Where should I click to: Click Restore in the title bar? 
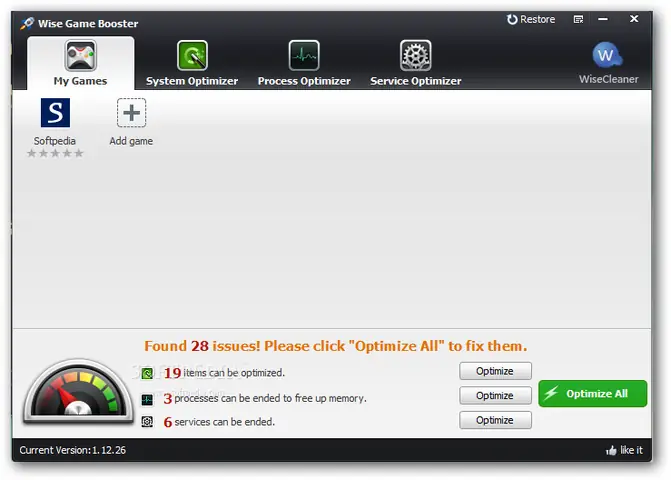(x=531, y=19)
